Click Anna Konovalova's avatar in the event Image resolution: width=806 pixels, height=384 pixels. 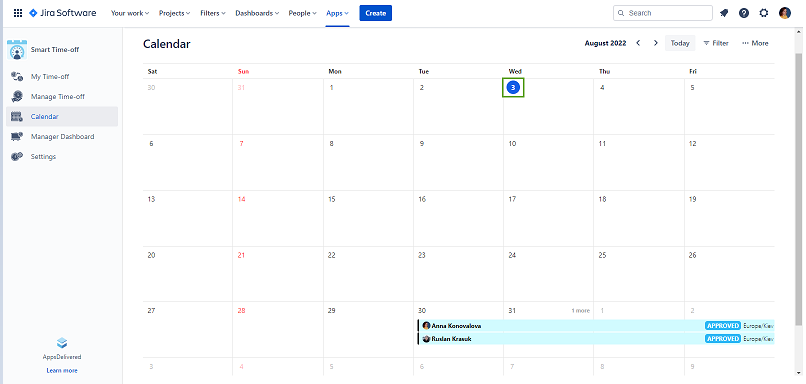click(x=426, y=325)
